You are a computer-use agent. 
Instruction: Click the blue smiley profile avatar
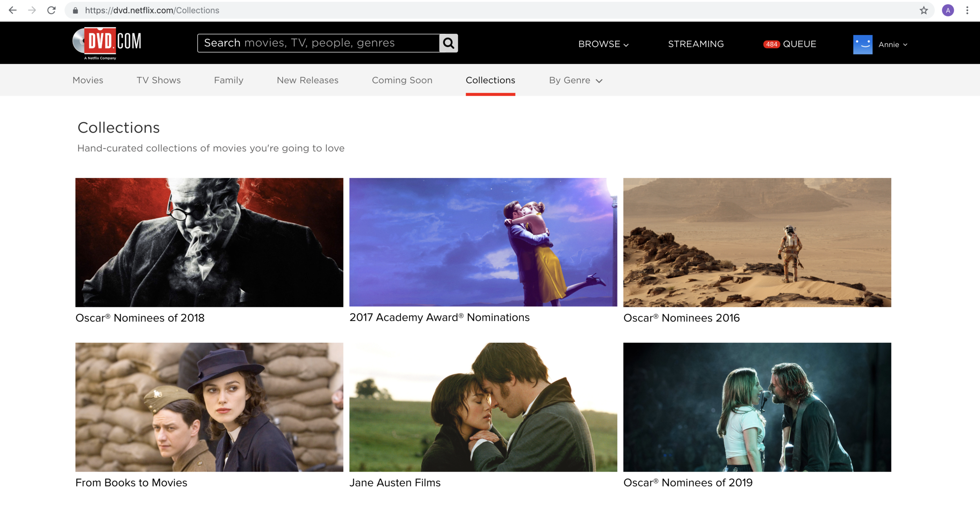pos(863,44)
